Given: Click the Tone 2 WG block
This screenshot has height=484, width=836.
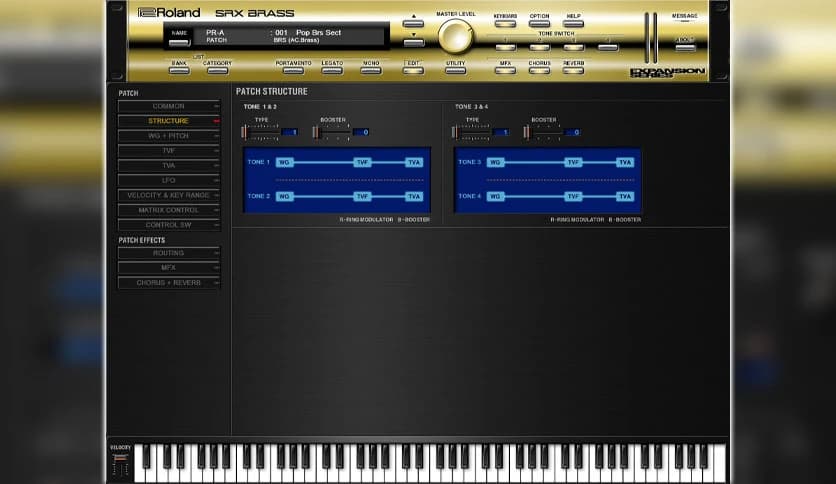Looking at the screenshot, I should tap(284, 196).
